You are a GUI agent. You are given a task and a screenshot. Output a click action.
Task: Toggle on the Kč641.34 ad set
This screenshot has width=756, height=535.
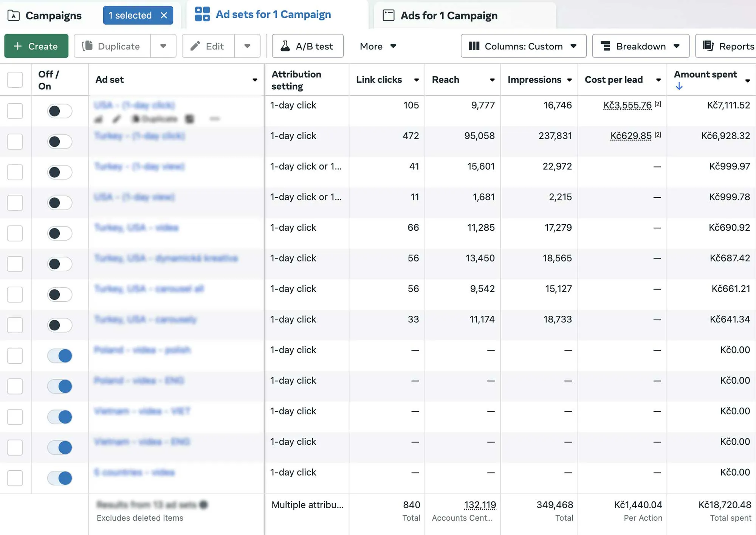(60, 325)
